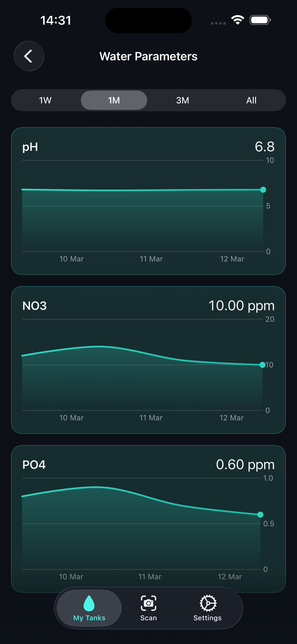Viewport: 297px width, 644px height.
Task: Tap the My Tanks water drop icon
Action: coord(89,603)
